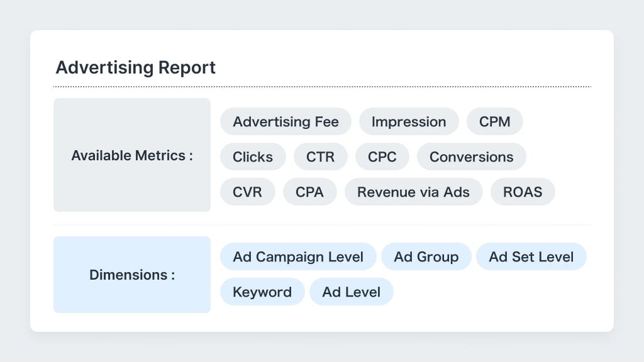The height and width of the screenshot is (362, 644).
Task: Click the CPA metric chip
Action: point(309,192)
